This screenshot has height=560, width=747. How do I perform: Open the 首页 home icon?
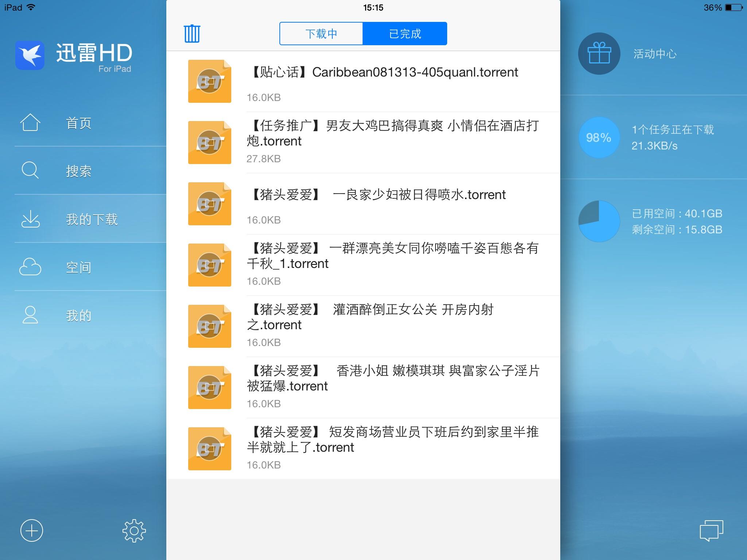click(30, 122)
